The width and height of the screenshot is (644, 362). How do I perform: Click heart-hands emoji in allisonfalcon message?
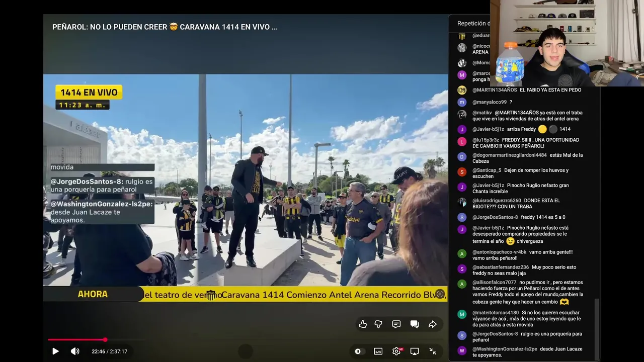pyautogui.click(x=564, y=302)
